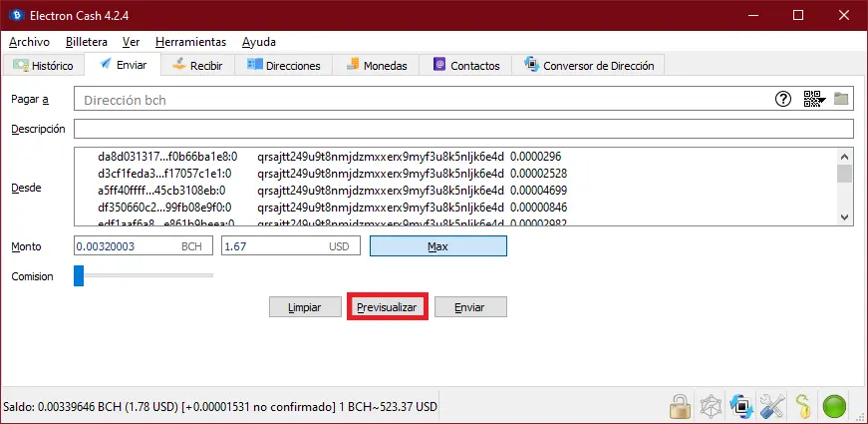Click the padlock password icon

(x=680, y=407)
